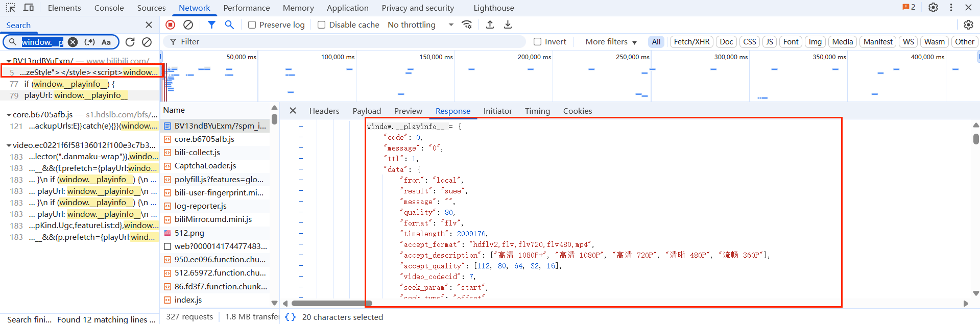980x324 pixels.
Task: Check the Invert filter checkbox
Action: pyautogui.click(x=537, y=41)
